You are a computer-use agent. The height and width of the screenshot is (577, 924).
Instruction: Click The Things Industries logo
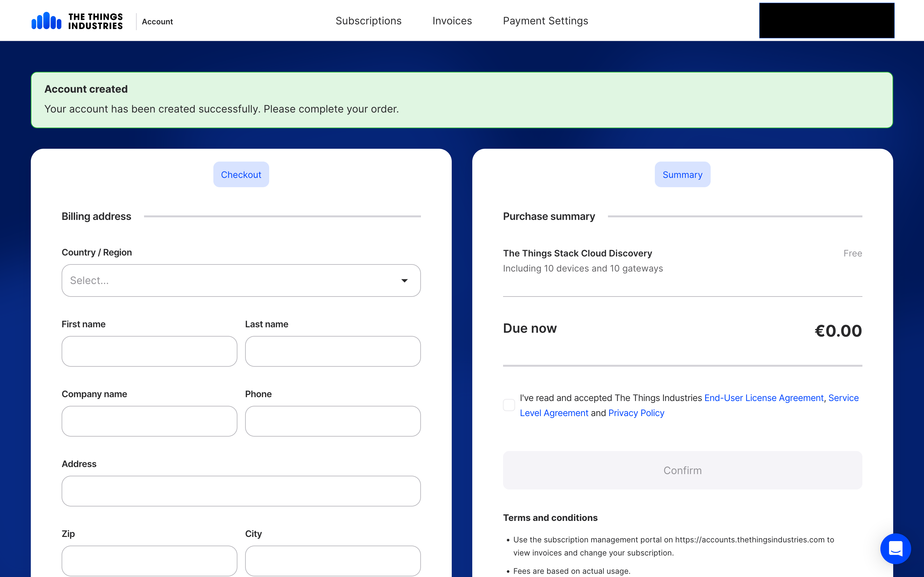[77, 21]
